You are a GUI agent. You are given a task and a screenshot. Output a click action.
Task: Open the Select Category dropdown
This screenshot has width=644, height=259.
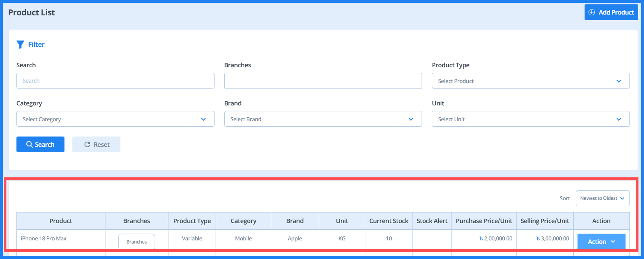[115, 119]
